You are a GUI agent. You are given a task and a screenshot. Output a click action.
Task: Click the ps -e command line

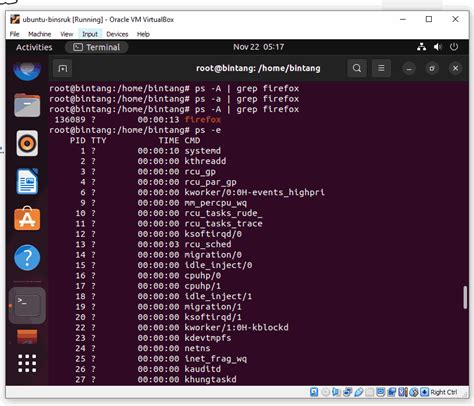[135, 130]
